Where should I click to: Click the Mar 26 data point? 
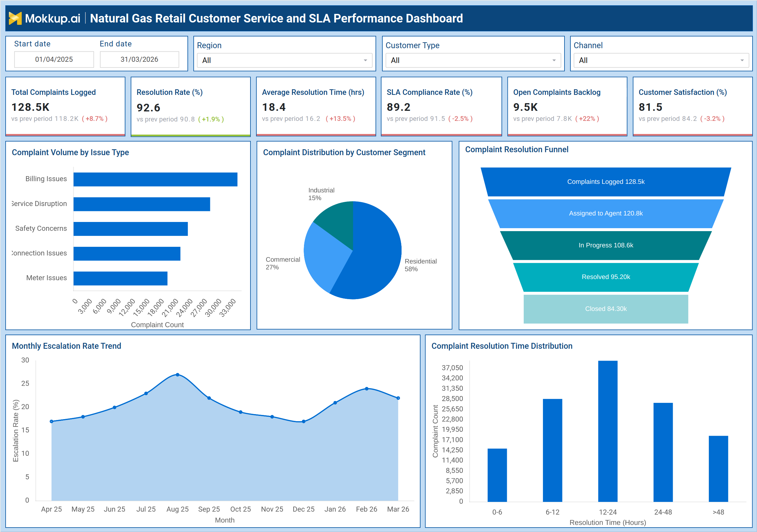pos(398,398)
